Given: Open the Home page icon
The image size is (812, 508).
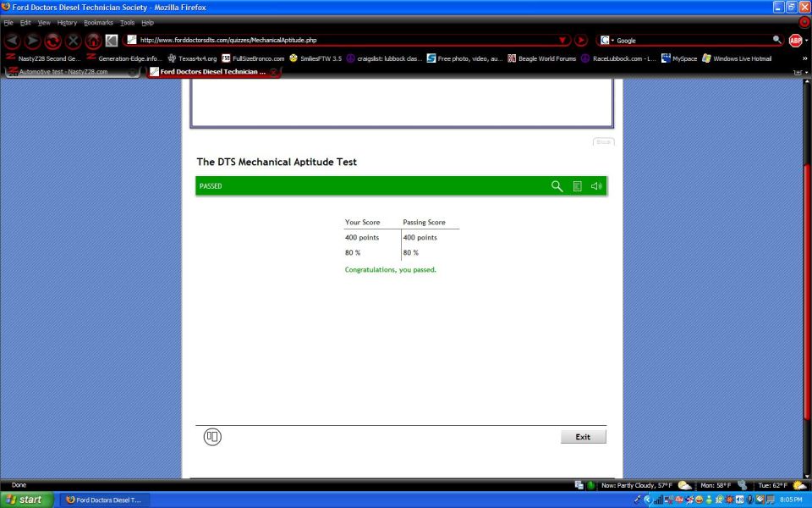Looking at the screenshot, I should point(93,41).
